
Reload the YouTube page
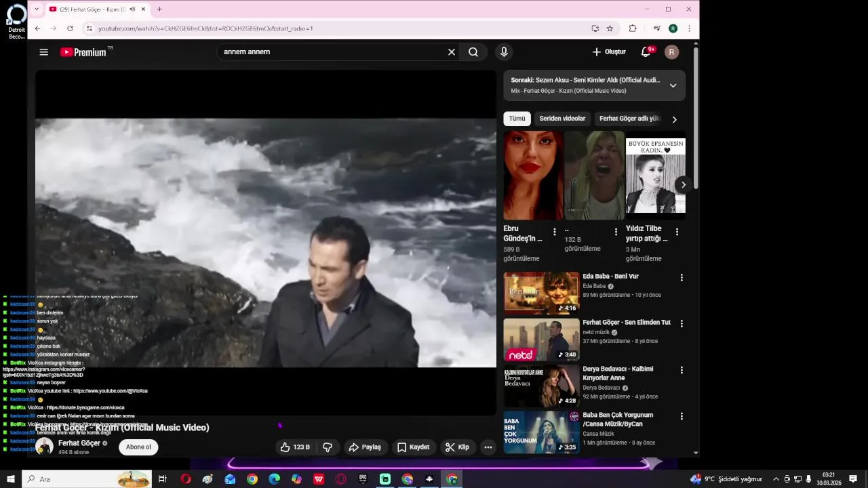(70, 28)
